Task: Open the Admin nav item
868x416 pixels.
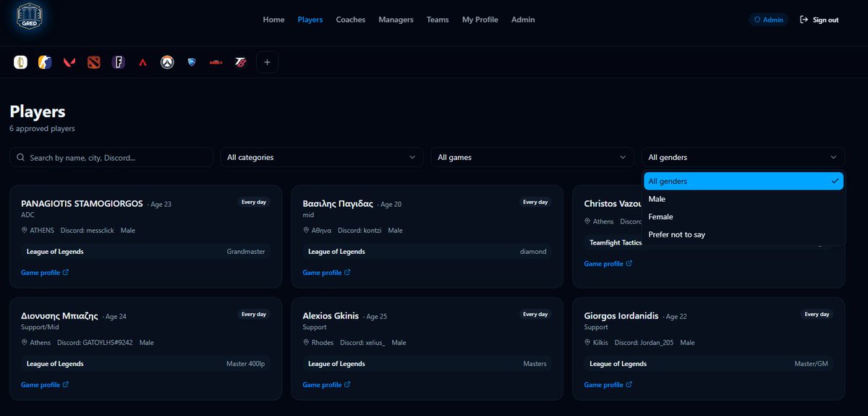Action: [x=523, y=20]
